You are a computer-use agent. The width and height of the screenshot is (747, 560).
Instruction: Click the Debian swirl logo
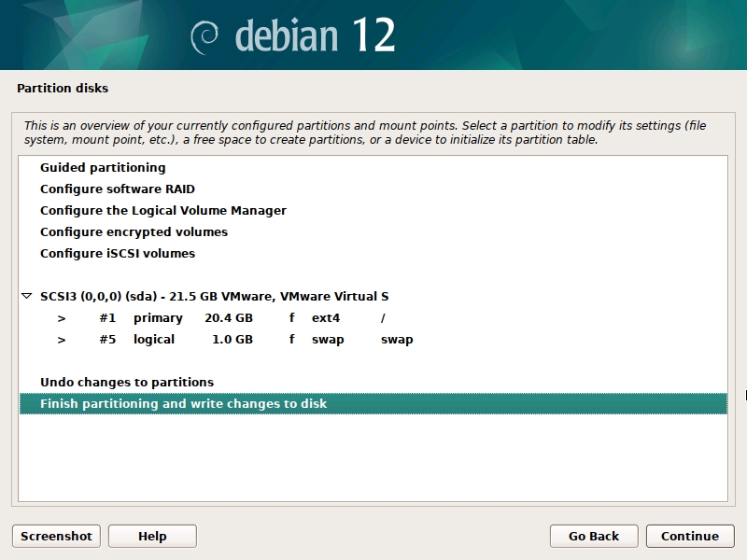coord(204,35)
